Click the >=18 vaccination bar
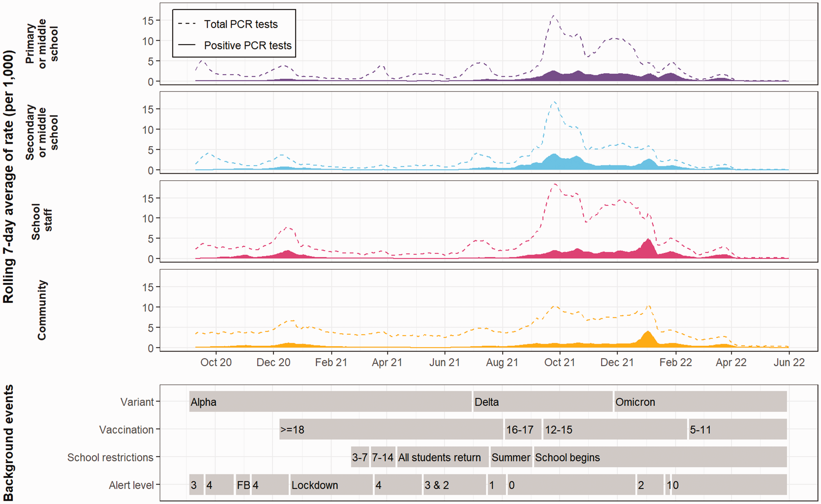821x504 pixels. (391, 429)
